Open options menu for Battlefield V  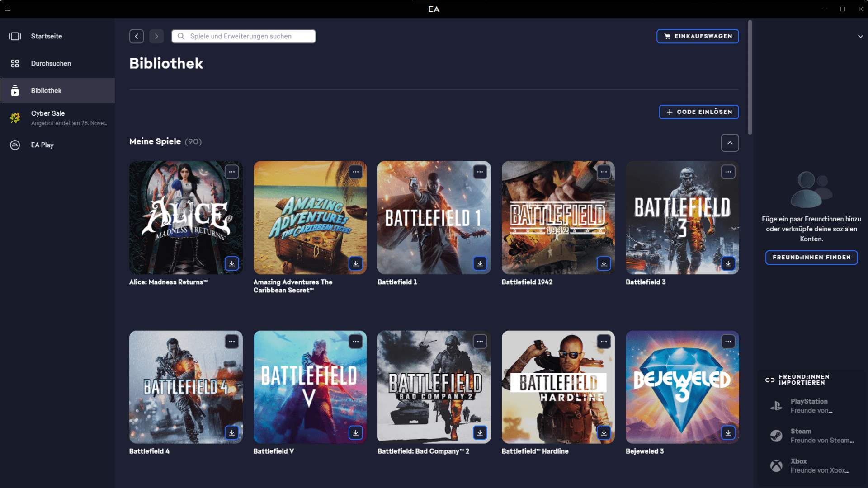pyautogui.click(x=356, y=342)
